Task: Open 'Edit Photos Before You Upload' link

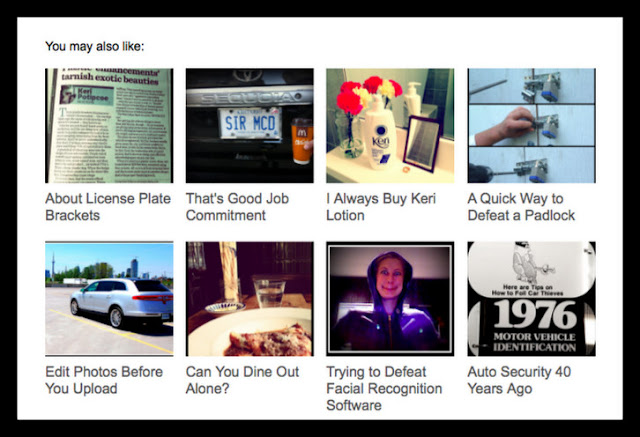Action: click(x=104, y=380)
